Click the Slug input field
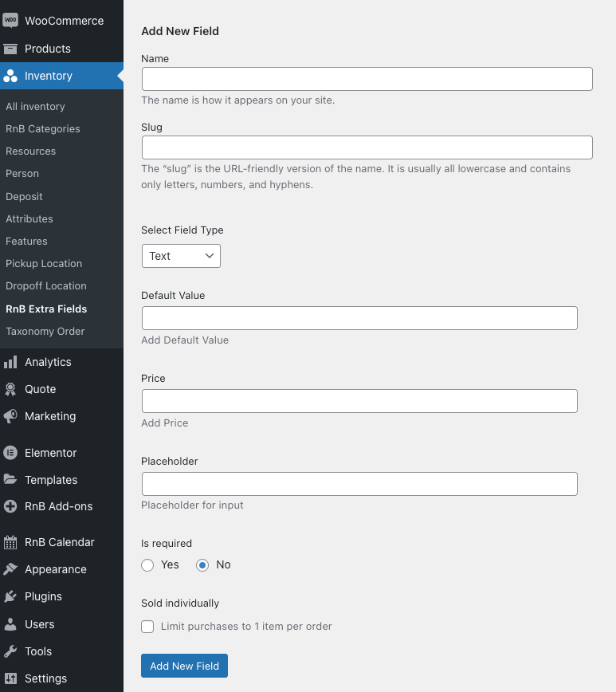The width and height of the screenshot is (616, 692). click(x=367, y=147)
